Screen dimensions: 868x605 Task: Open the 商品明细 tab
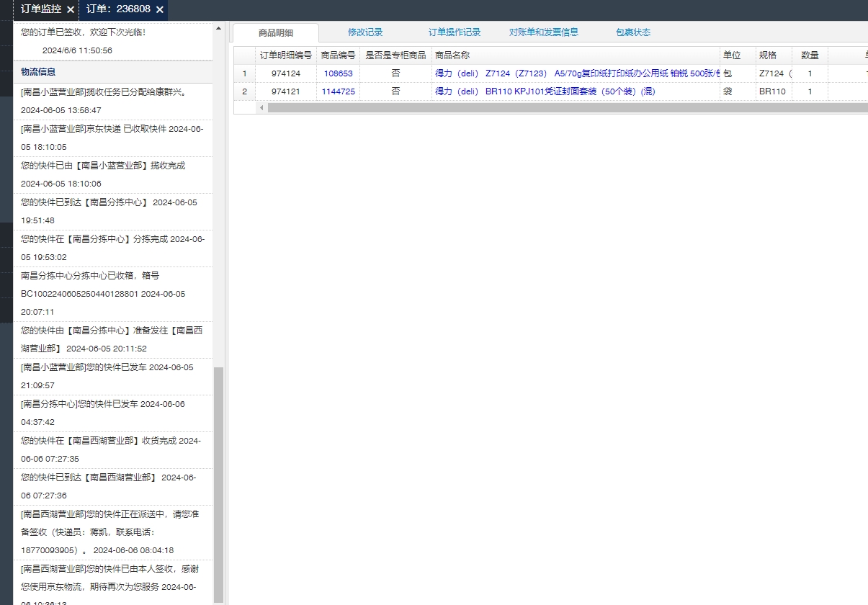[276, 32]
